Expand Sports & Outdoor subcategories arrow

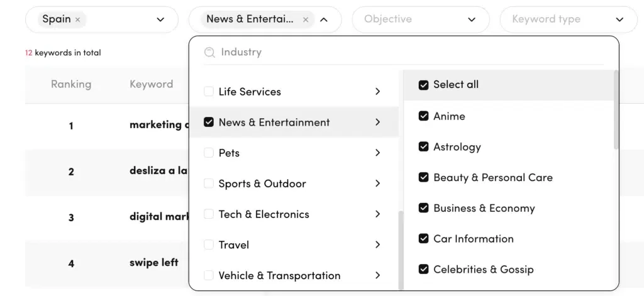click(377, 183)
